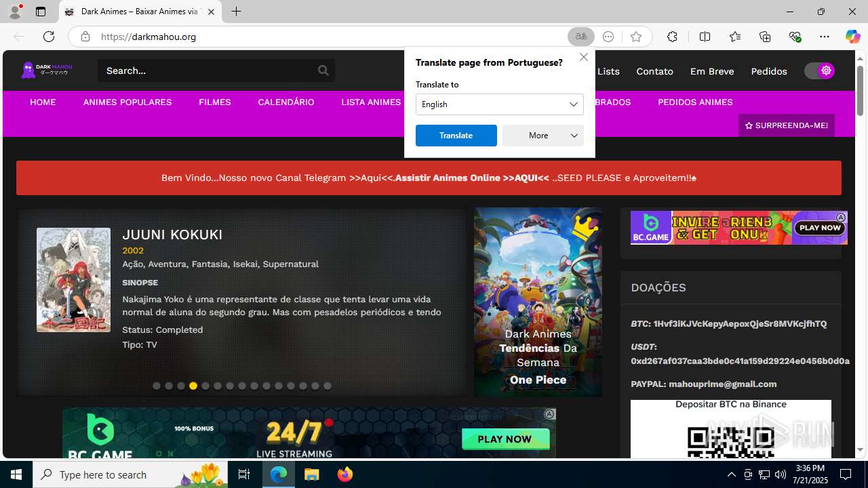The image size is (868, 488).
Task: Open the Lists header link
Action: [x=608, y=71]
